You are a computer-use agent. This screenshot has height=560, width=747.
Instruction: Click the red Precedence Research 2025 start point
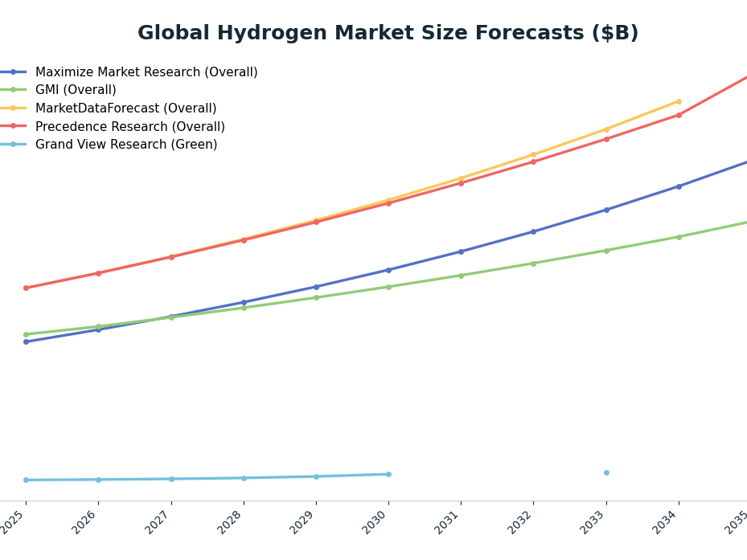27,288
